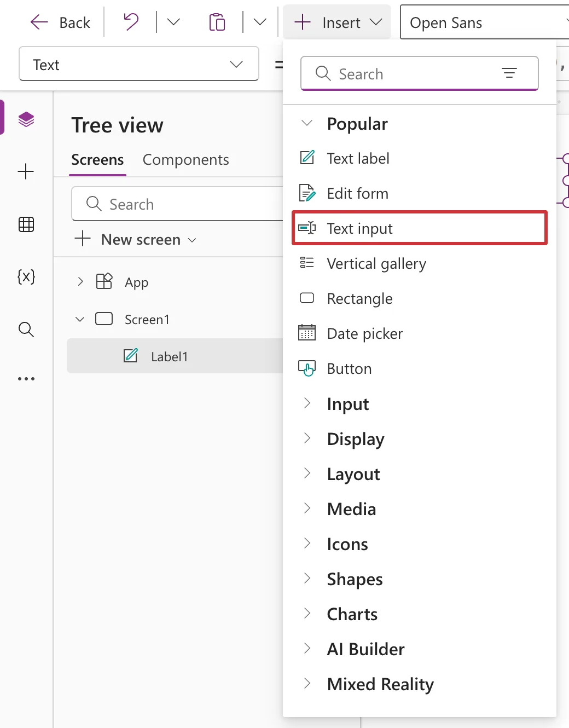Image resolution: width=569 pixels, height=728 pixels.
Task: Go back using the Back arrow button
Action: point(60,22)
